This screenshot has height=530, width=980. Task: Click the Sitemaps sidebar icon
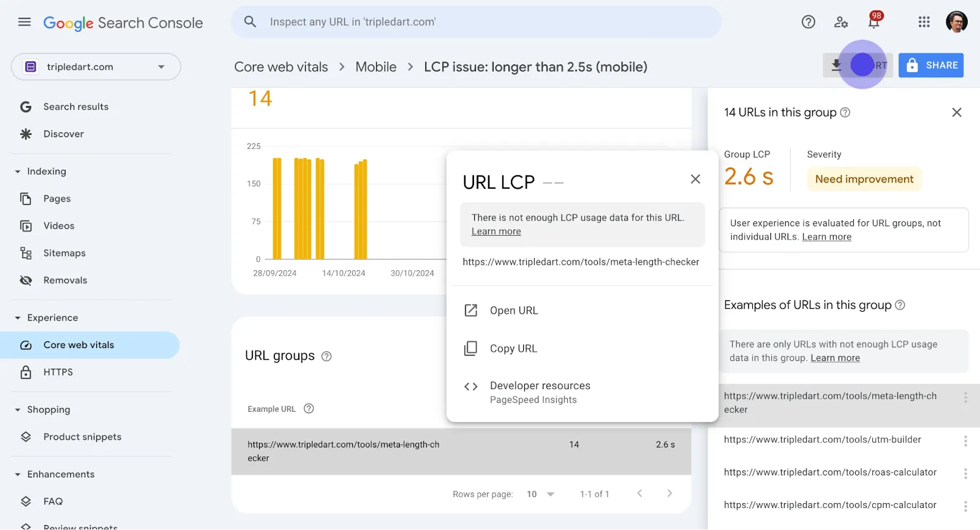(26, 253)
